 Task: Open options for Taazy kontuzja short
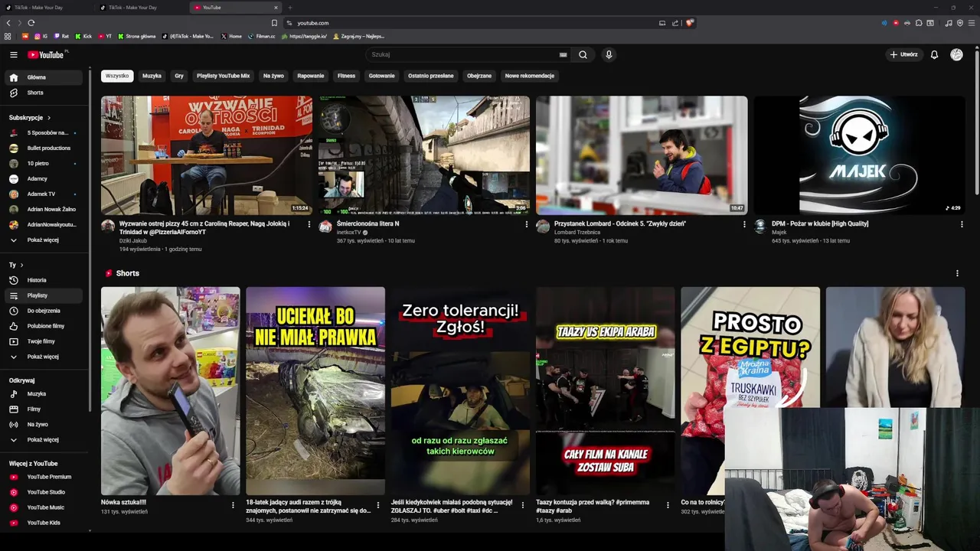click(x=668, y=505)
